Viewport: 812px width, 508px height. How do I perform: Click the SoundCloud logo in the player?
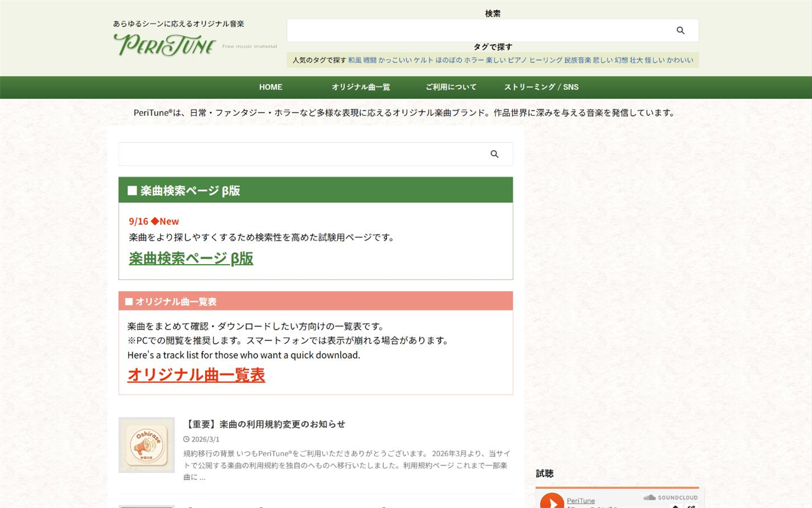[670, 497]
